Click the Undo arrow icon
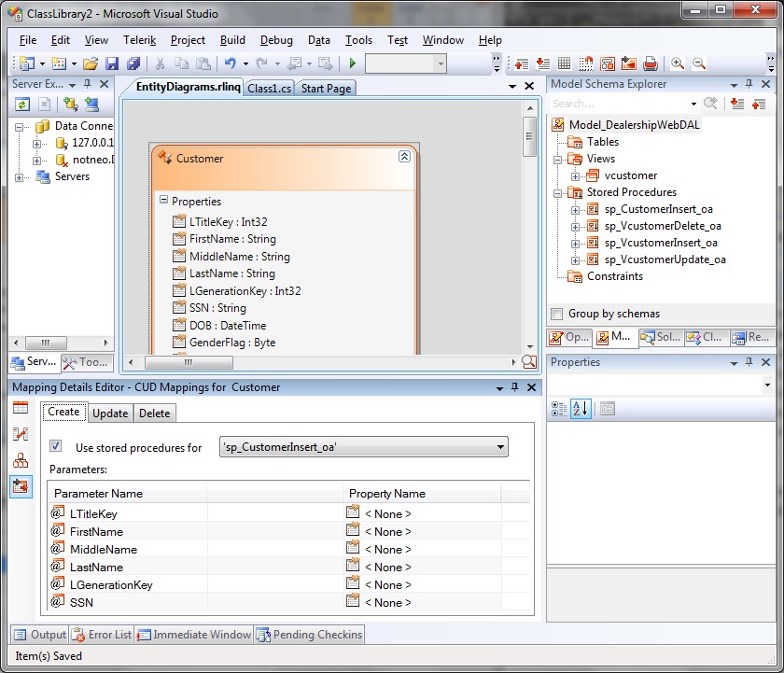 pos(230,63)
